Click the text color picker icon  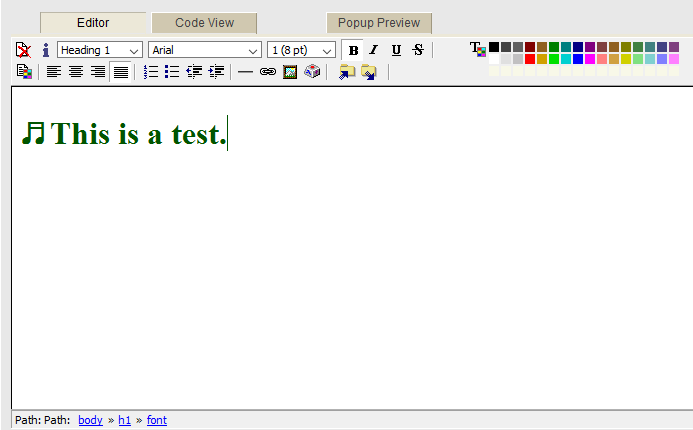478,49
